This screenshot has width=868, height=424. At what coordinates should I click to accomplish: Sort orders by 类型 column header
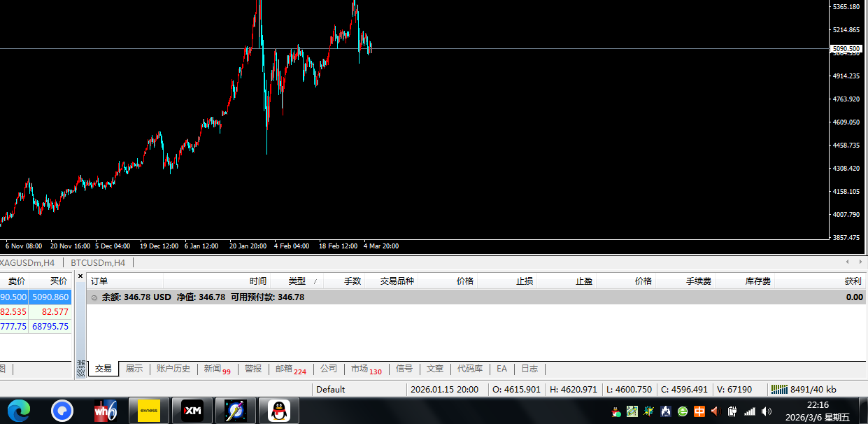297,281
